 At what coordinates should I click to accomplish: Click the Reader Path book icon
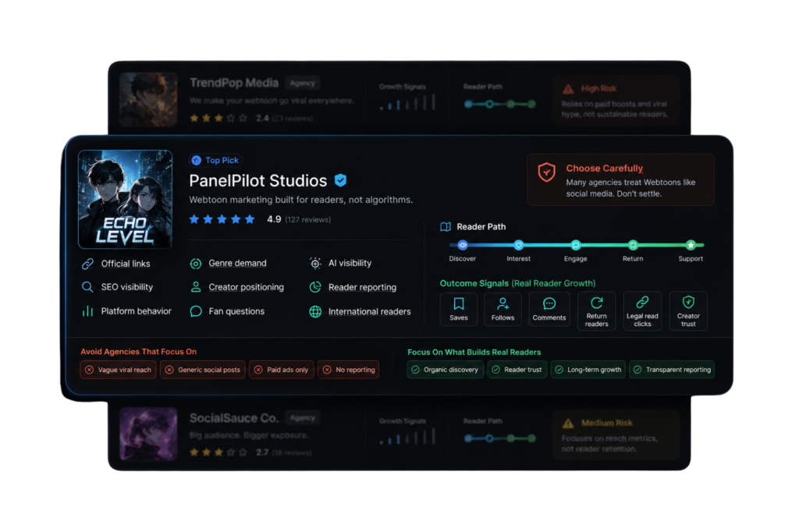(446, 227)
